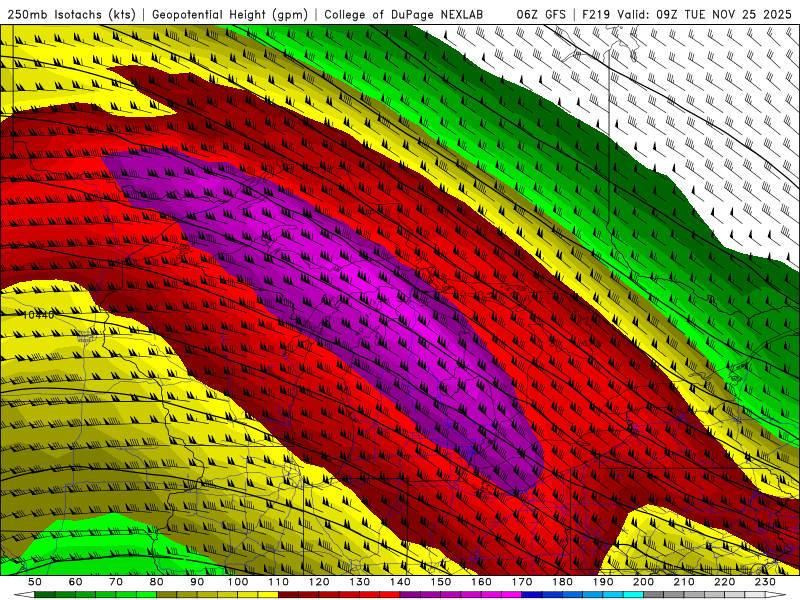Image resolution: width=800 pixels, height=600 pixels.
Task: Click the 80 kts color bar label
Action: [156, 582]
